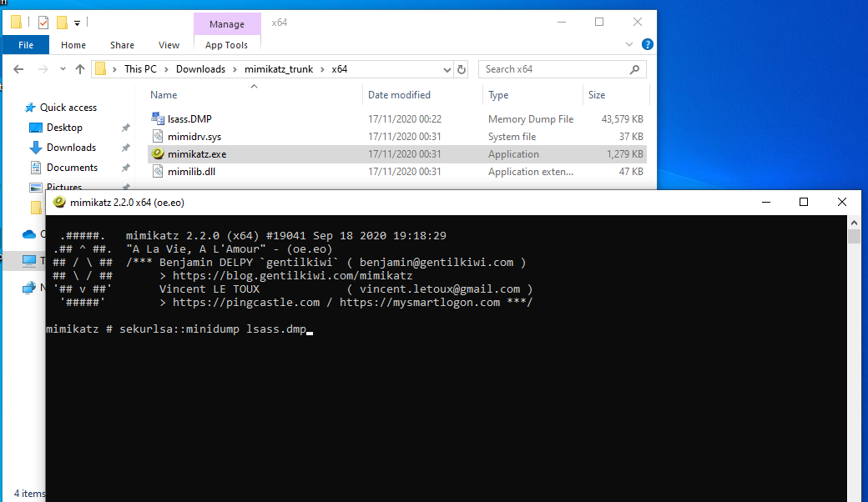This screenshot has width=868, height=502.
Task: Click 'Downloads' in the address path
Action: pyautogui.click(x=200, y=69)
